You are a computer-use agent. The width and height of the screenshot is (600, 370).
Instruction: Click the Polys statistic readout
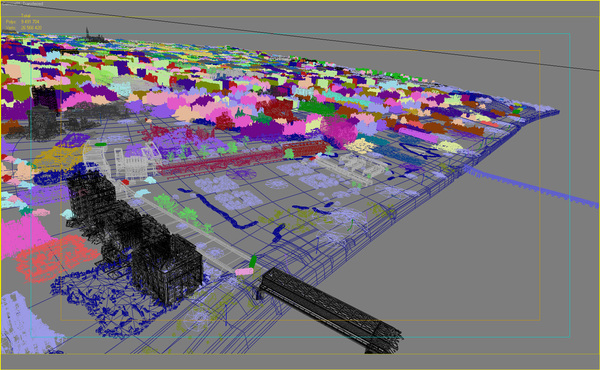point(23,22)
